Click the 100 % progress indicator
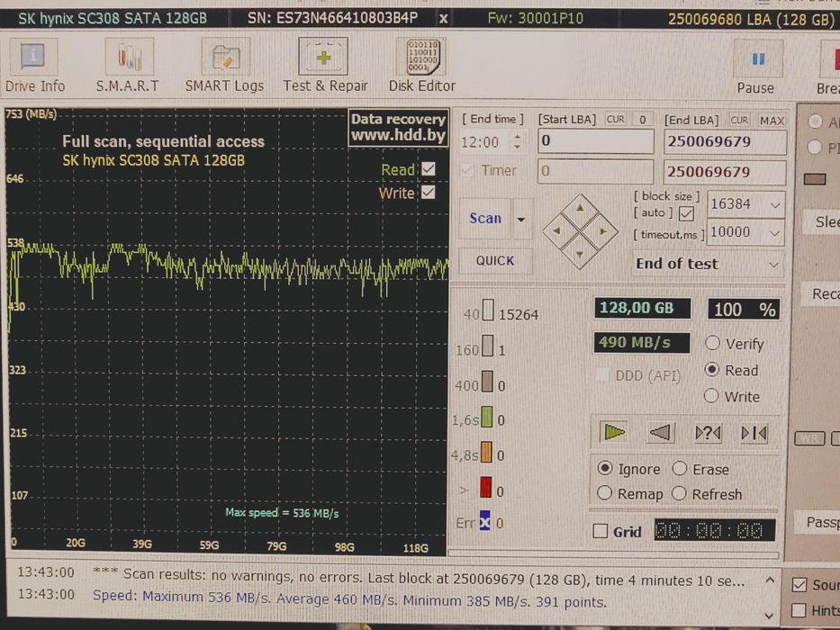 pos(744,309)
